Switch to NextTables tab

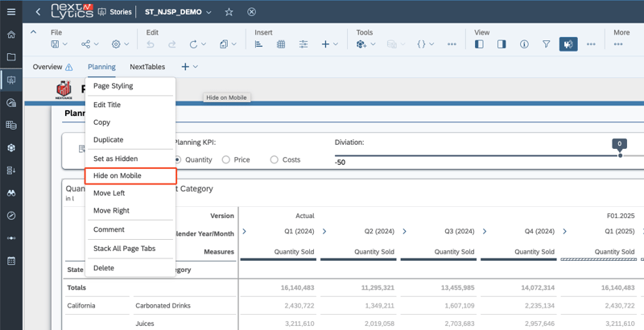point(147,67)
